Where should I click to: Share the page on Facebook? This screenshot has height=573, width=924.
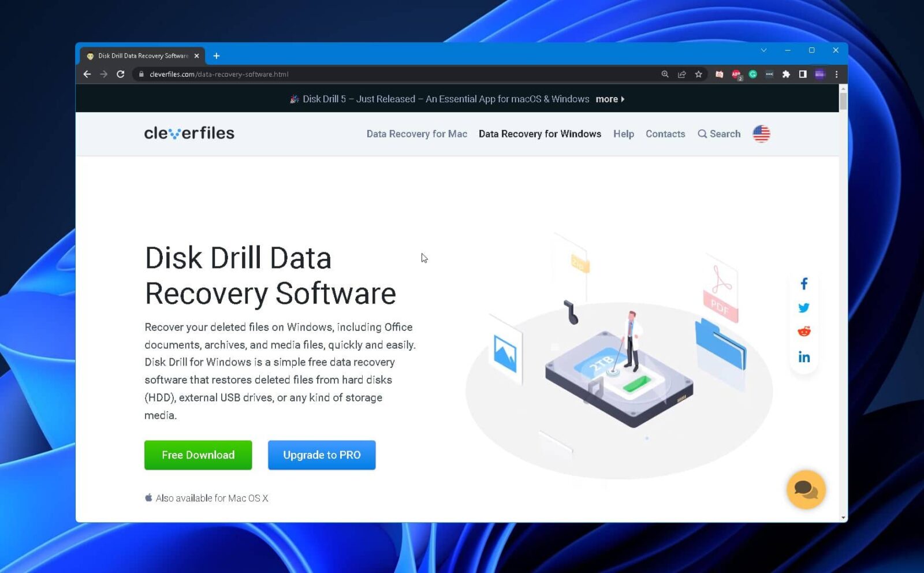coord(804,283)
